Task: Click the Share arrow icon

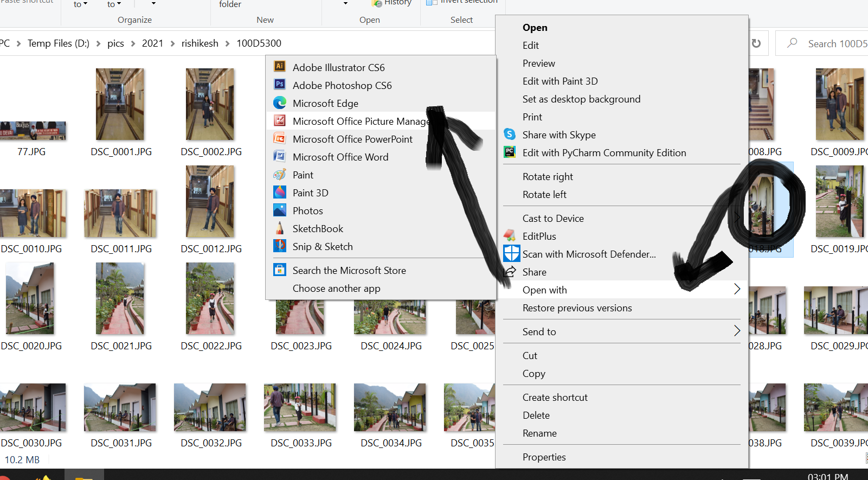Action: pos(510,271)
